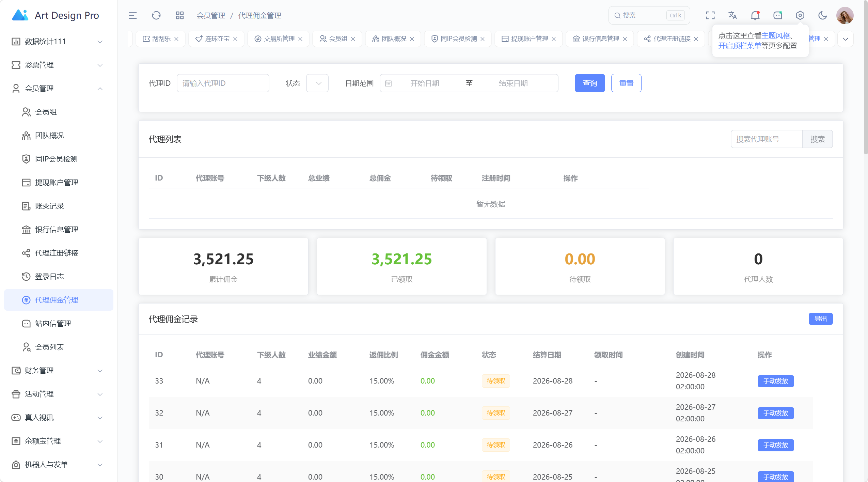868x482 pixels.
Task: Open 会员组 in the sidebar
Action: coord(59,112)
